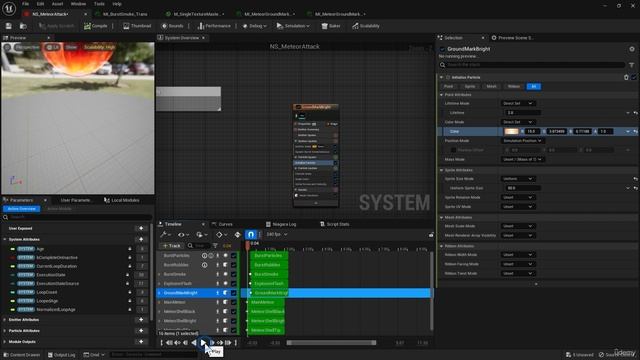Jump to timeline end button

(x=236, y=342)
